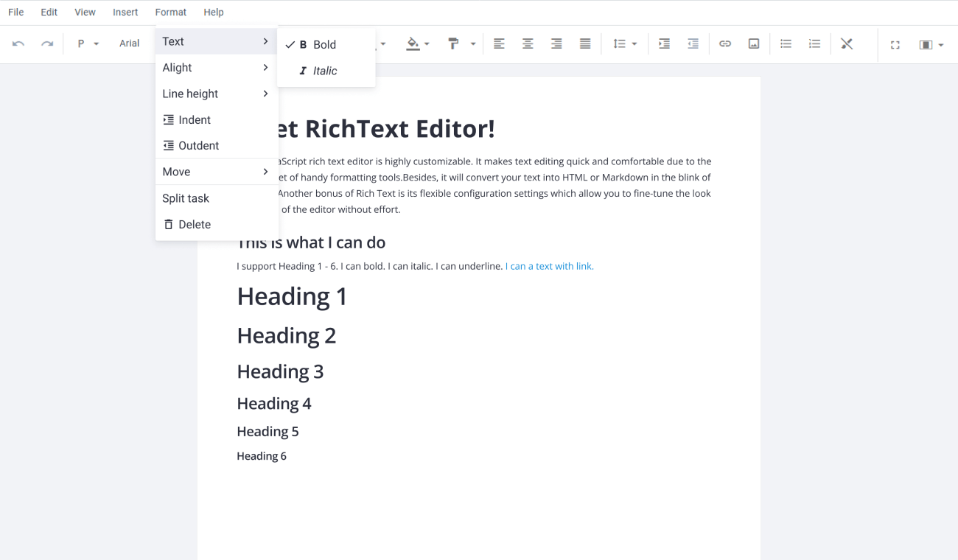Open the Move submenu entry

click(x=217, y=172)
